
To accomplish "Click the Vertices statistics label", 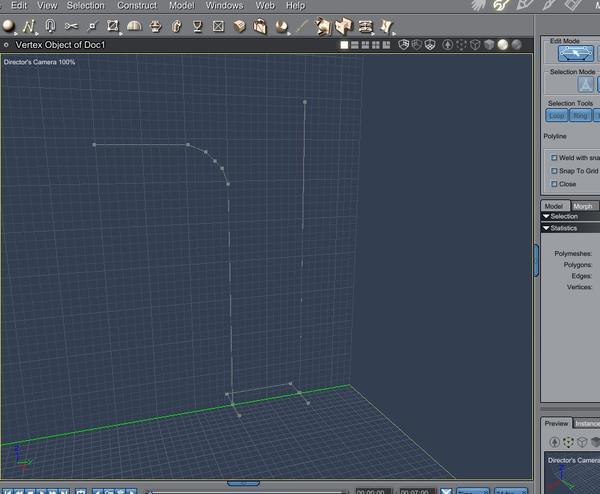I will pyautogui.click(x=579, y=287).
